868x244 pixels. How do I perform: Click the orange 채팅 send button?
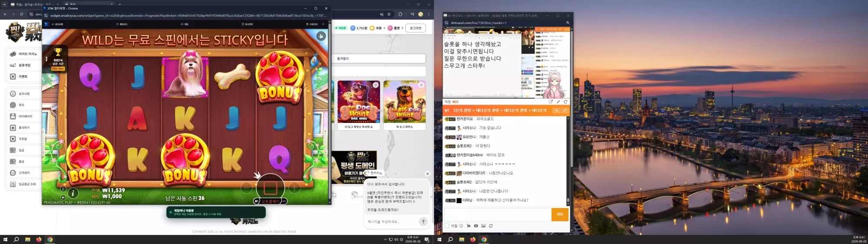pyautogui.click(x=560, y=214)
